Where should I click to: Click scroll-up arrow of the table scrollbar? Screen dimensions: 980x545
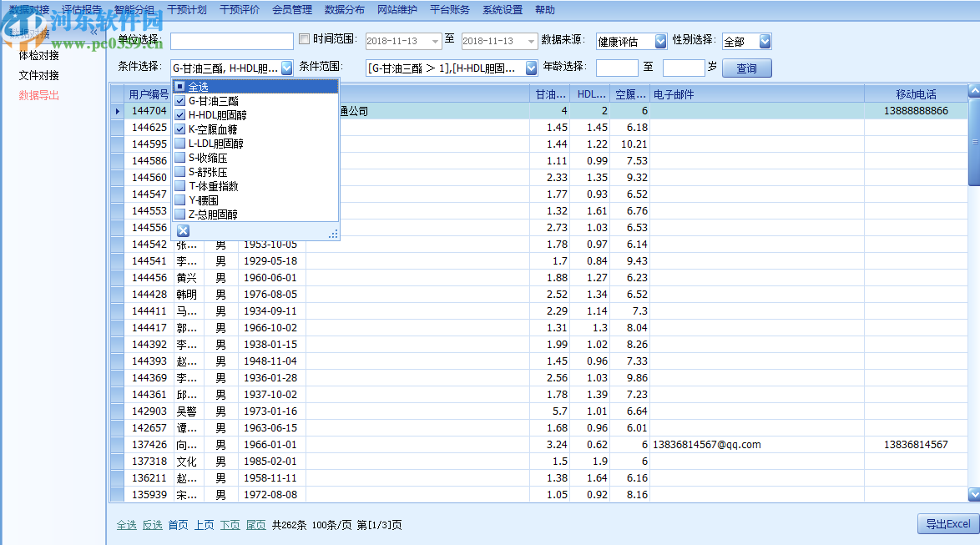973,91
